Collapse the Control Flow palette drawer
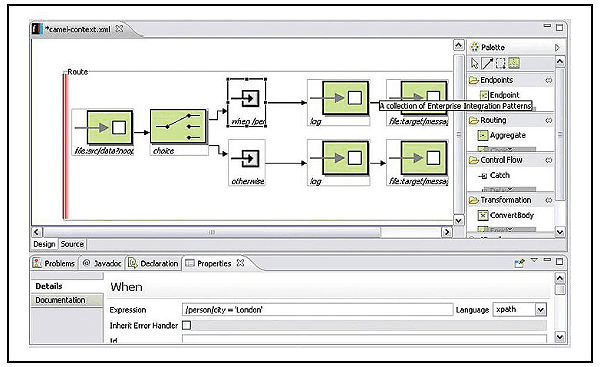 click(x=549, y=160)
